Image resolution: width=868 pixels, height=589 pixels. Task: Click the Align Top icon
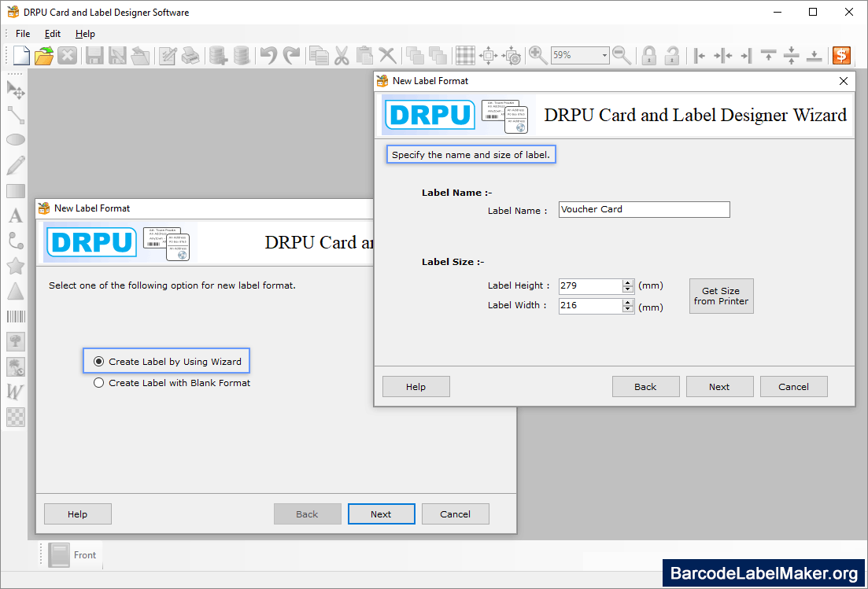(768, 55)
